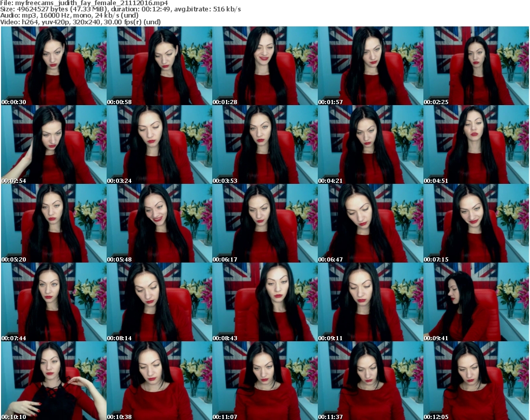Select the thumbnail stamped 00:01:28
This screenshot has height=420, width=530.
point(264,66)
